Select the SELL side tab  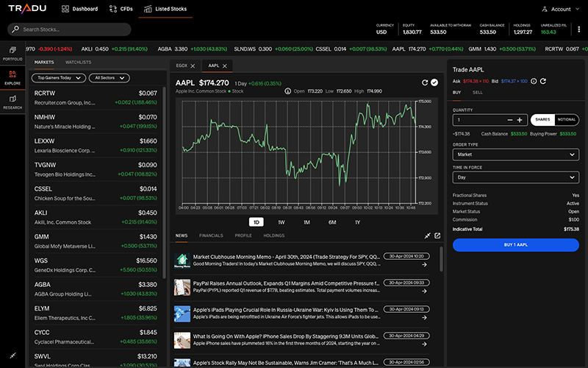pos(477,93)
